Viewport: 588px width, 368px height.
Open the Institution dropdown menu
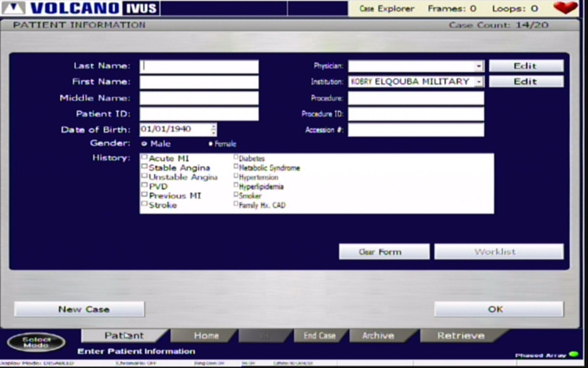pos(479,82)
